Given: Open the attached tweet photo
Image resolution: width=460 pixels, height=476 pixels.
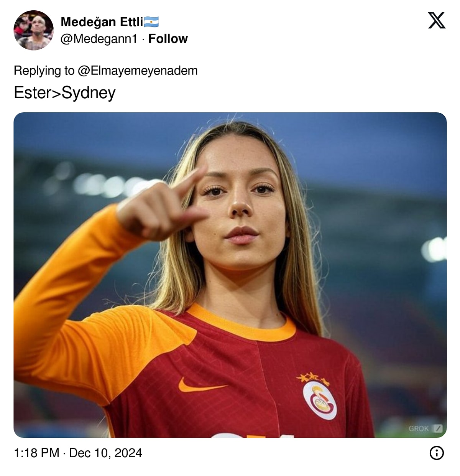Looking at the screenshot, I should [x=230, y=275].
